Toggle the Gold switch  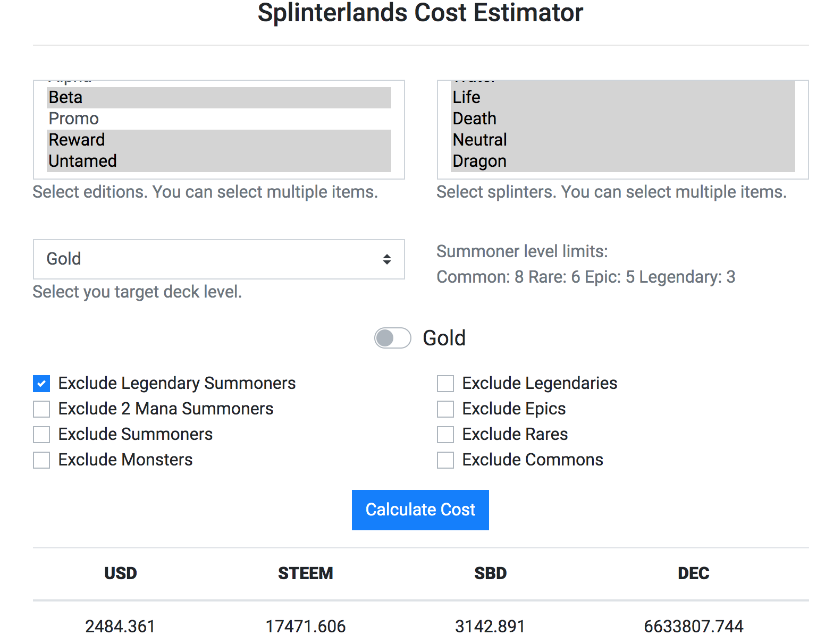coord(393,338)
